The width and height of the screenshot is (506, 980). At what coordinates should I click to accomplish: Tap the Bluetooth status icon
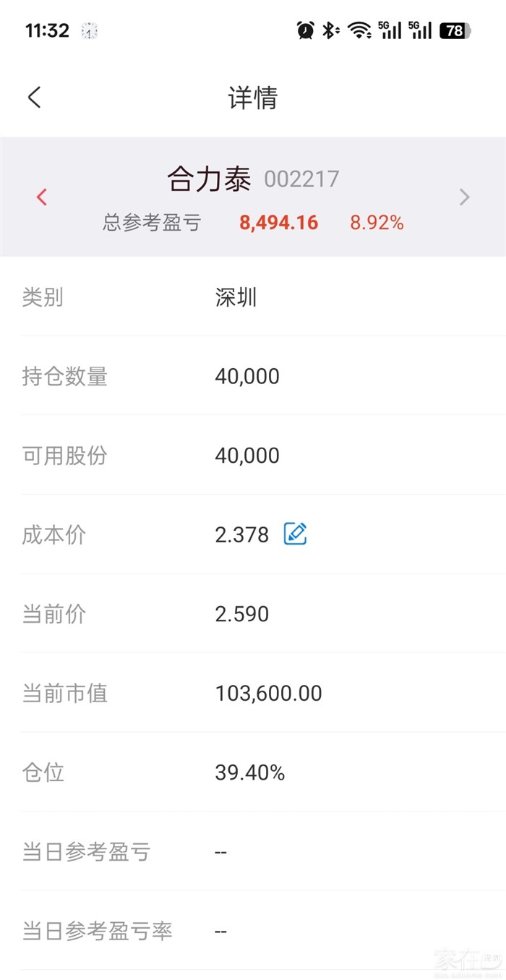coord(330,30)
